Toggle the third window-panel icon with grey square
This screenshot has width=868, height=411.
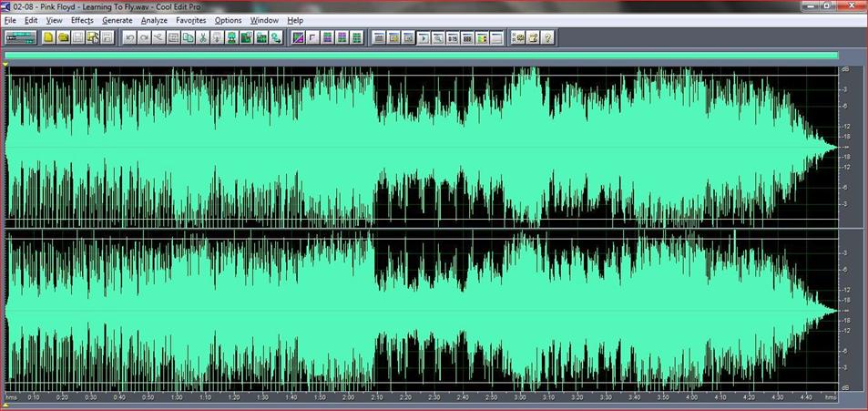tap(408, 37)
